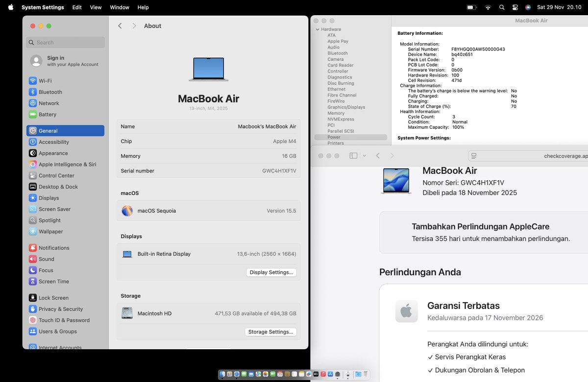Open Control Center settings
This screenshot has height=382, width=588.
(x=65, y=175)
